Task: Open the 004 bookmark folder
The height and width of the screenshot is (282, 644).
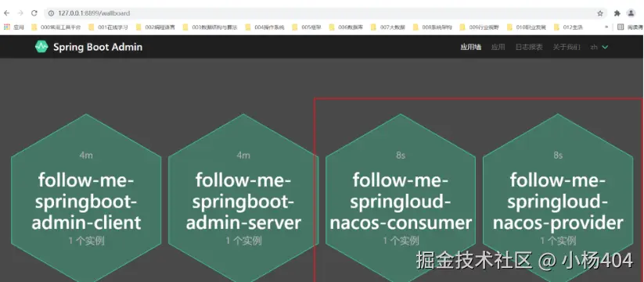Action: click(x=265, y=27)
